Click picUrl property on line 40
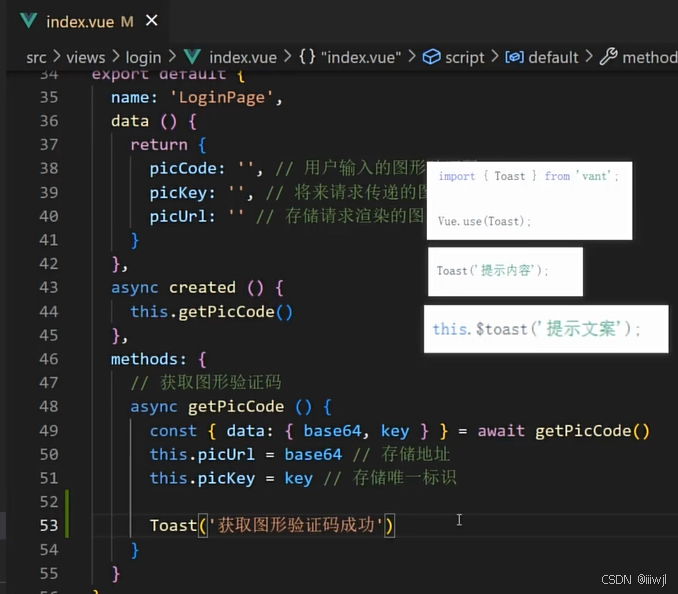 178,216
